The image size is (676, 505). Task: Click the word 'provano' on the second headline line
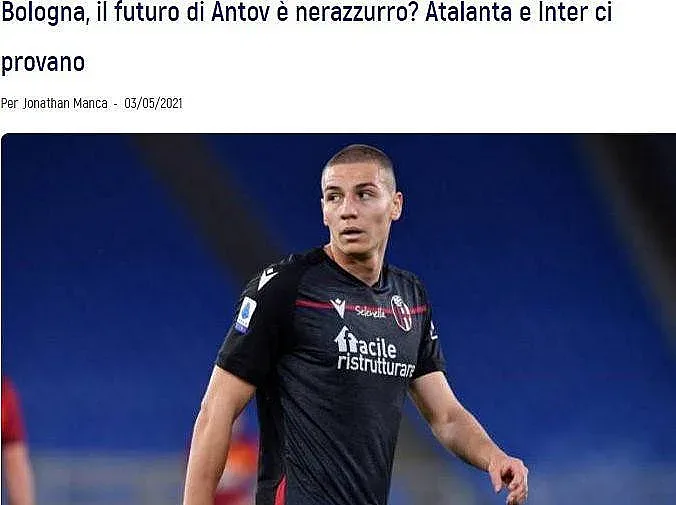pyautogui.click(x=43, y=63)
